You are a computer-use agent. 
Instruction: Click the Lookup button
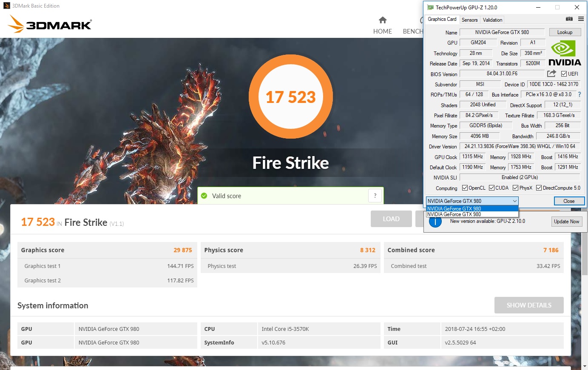[564, 32]
